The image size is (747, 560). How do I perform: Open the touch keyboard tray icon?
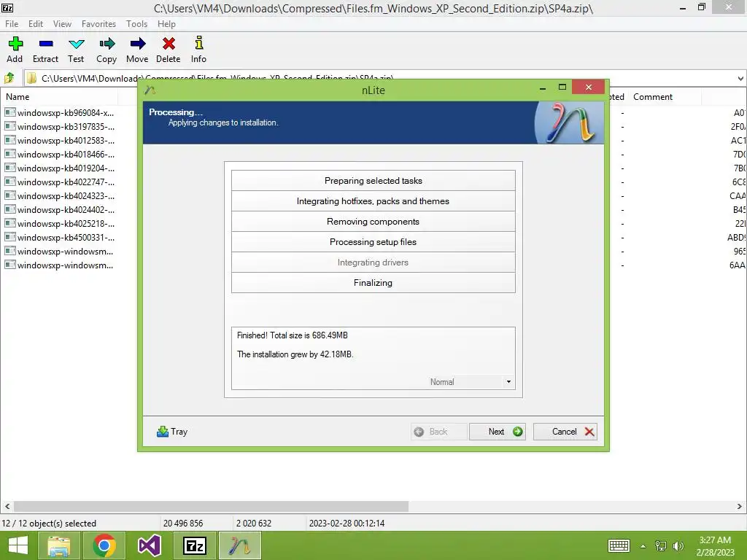619,545
